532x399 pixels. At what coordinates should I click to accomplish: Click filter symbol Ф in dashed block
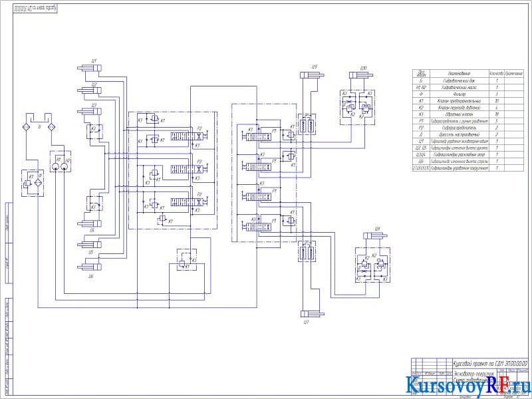coord(39,184)
